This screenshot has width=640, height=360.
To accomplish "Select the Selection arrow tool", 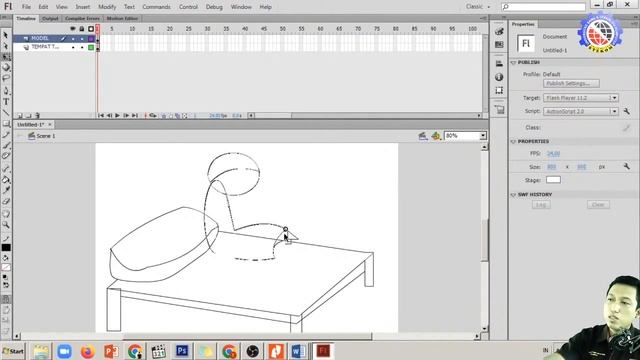I will click(6, 35).
